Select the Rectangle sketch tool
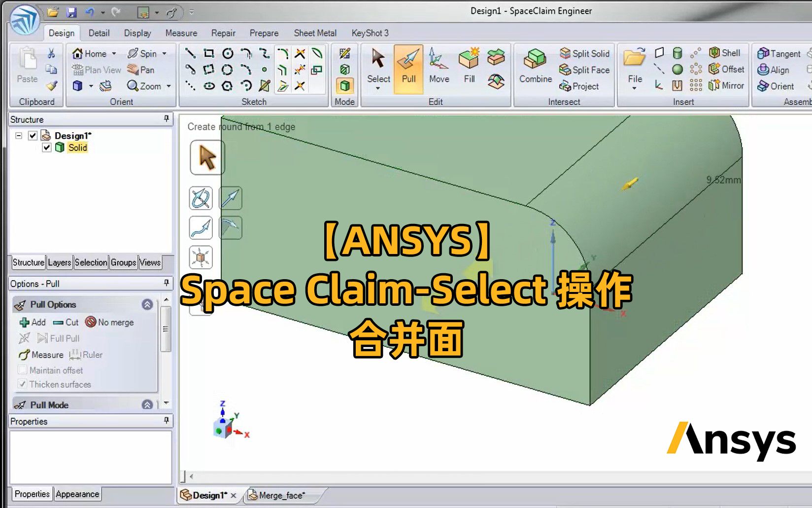 tap(209, 53)
